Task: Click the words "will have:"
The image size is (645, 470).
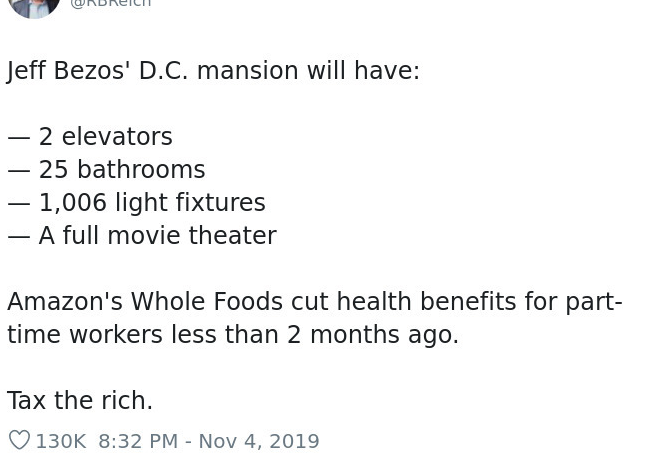Action: (364, 71)
